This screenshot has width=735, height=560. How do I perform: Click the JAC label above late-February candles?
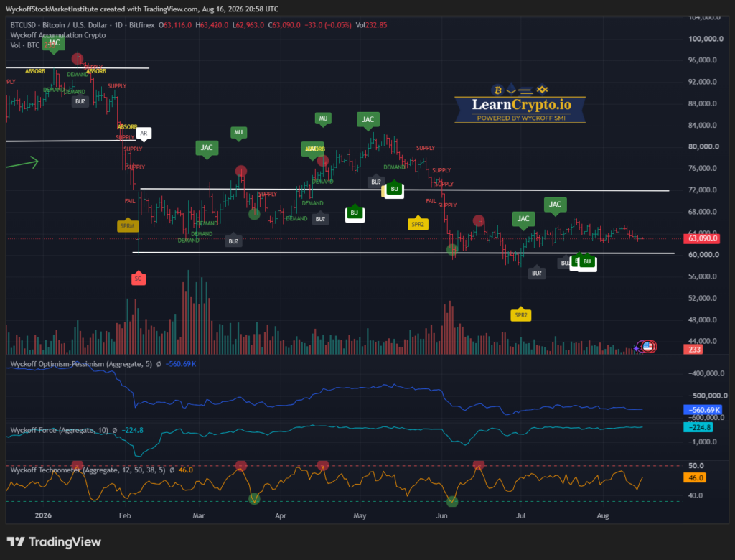[x=207, y=148]
